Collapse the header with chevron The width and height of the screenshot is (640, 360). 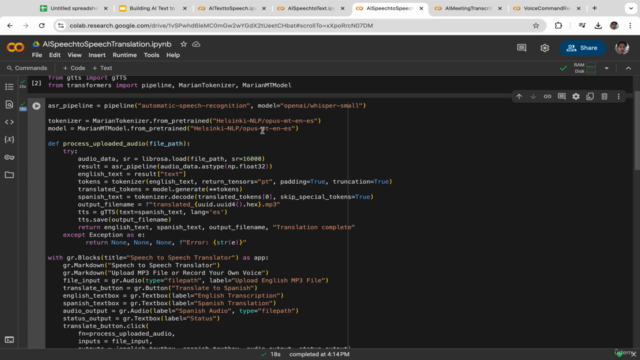tap(628, 68)
